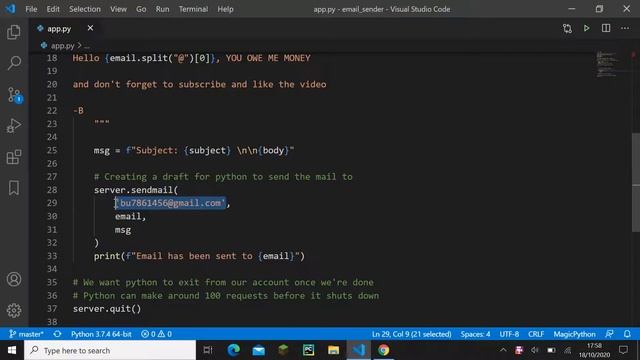Open the editor More Actions menu
Image resolution: width=640 pixels, height=360 pixels.
pyautogui.click(x=625, y=29)
